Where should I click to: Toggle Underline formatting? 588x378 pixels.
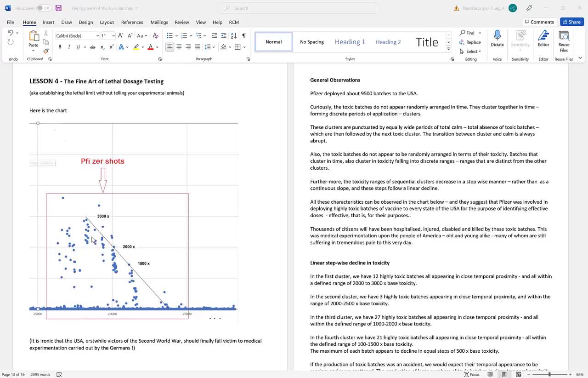[x=78, y=47]
